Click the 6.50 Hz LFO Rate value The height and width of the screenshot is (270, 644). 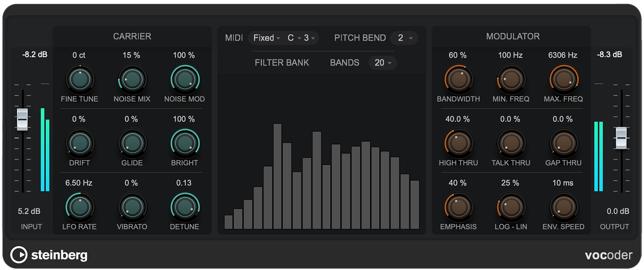[79, 183]
